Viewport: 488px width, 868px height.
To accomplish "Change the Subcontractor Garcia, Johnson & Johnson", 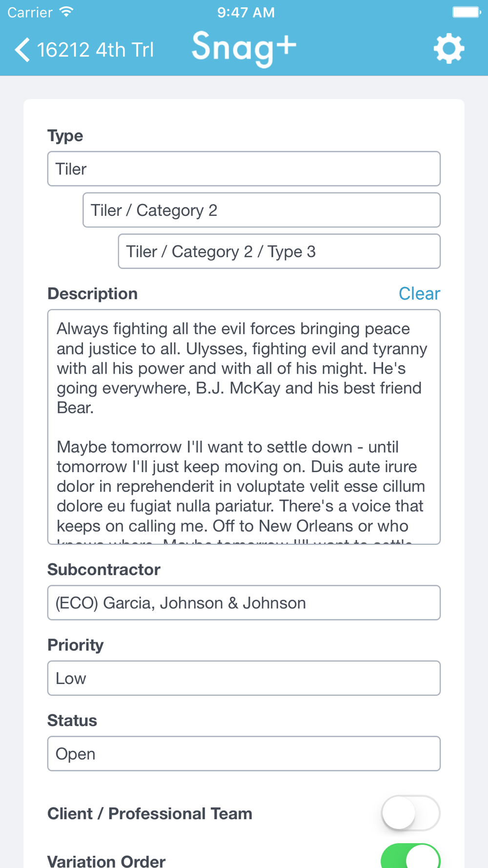I will tap(244, 603).
